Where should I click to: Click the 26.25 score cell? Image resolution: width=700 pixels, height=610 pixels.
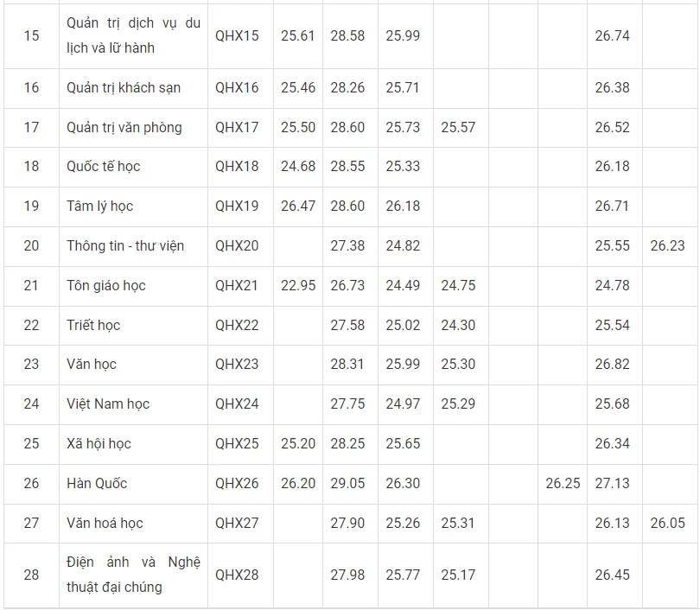563,484
